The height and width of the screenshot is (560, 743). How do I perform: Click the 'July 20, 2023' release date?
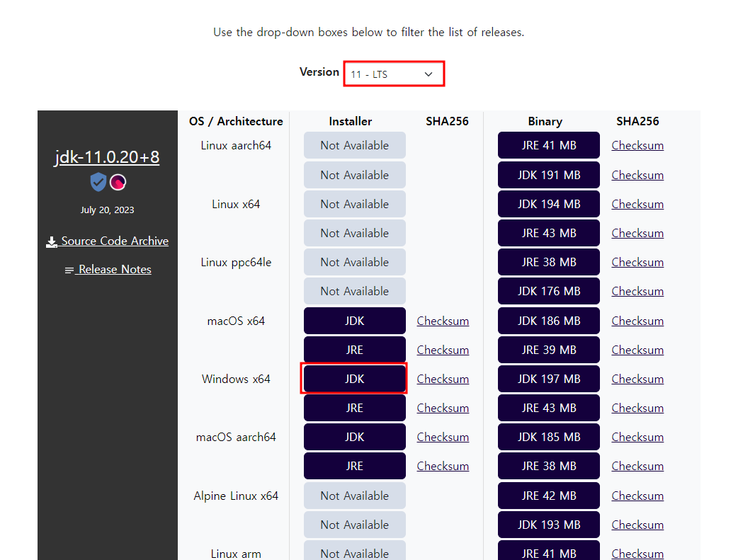pyautogui.click(x=107, y=210)
